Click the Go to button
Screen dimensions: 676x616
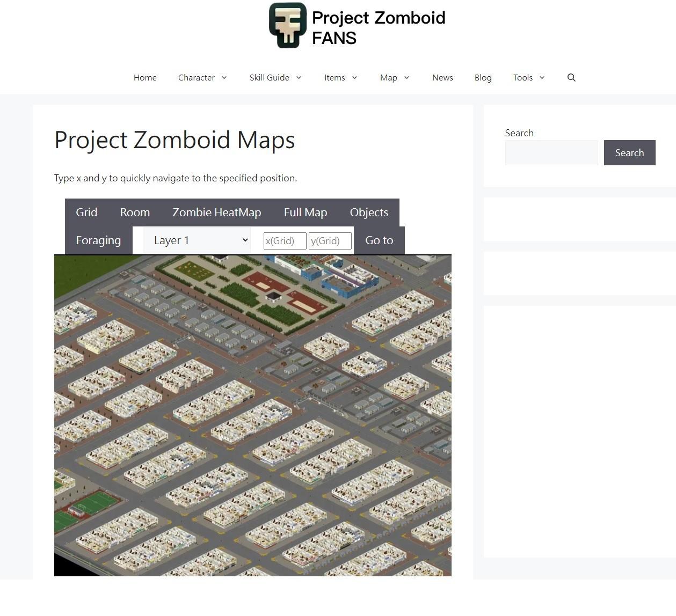point(379,240)
